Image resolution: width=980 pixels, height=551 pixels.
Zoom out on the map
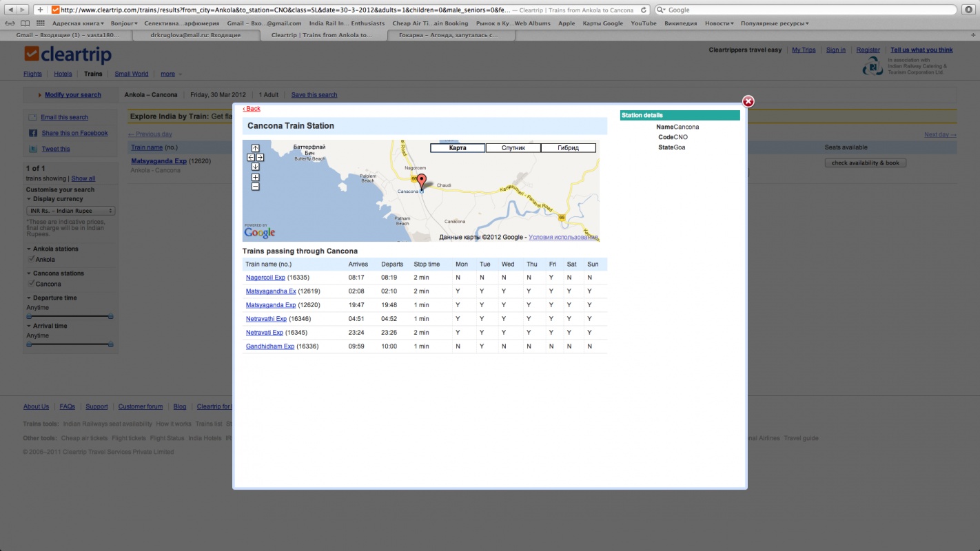pyautogui.click(x=255, y=187)
